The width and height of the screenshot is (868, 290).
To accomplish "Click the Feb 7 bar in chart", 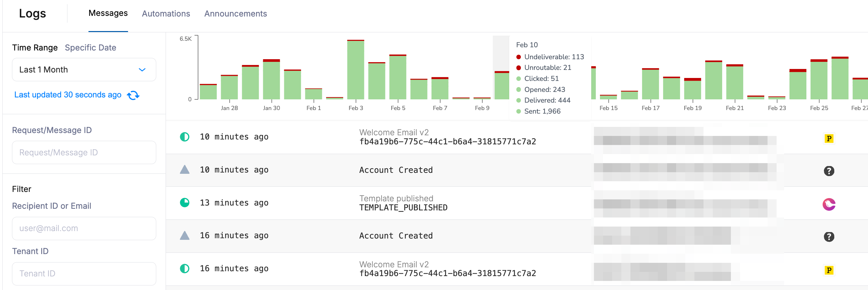I will (440, 88).
